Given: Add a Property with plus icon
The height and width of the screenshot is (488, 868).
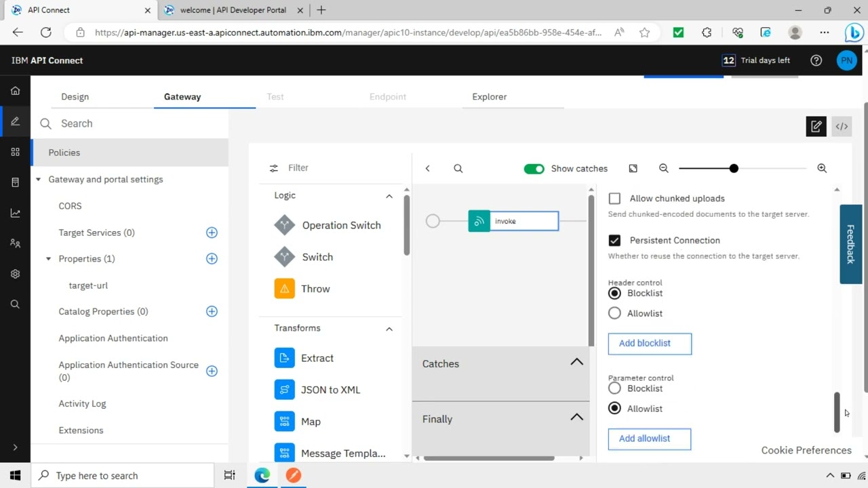Looking at the screenshot, I should [x=212, y=258].
